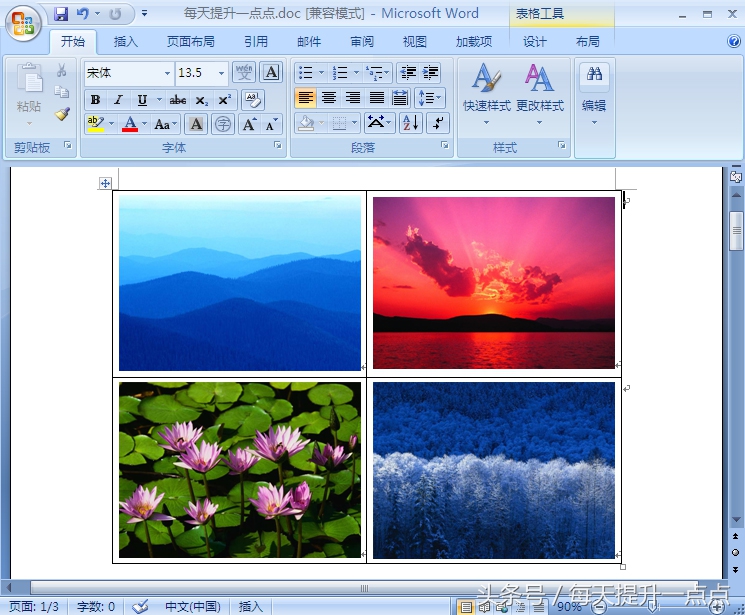The width and height of the screenshot is (745, 615).
Task: Click the Sort A-Z icon
Action: (x=411, y=123)
